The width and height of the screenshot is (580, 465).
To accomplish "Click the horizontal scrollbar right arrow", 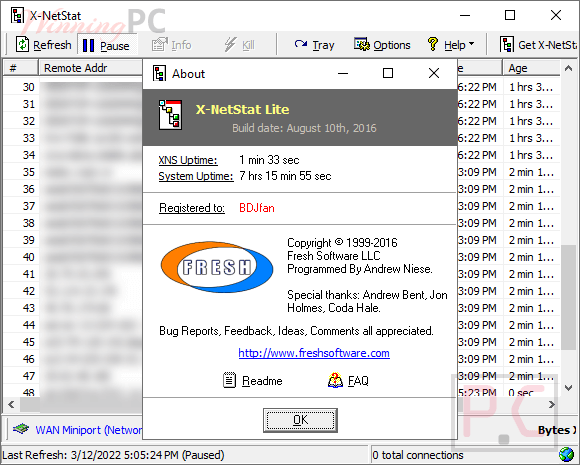I will click(552, 404).
